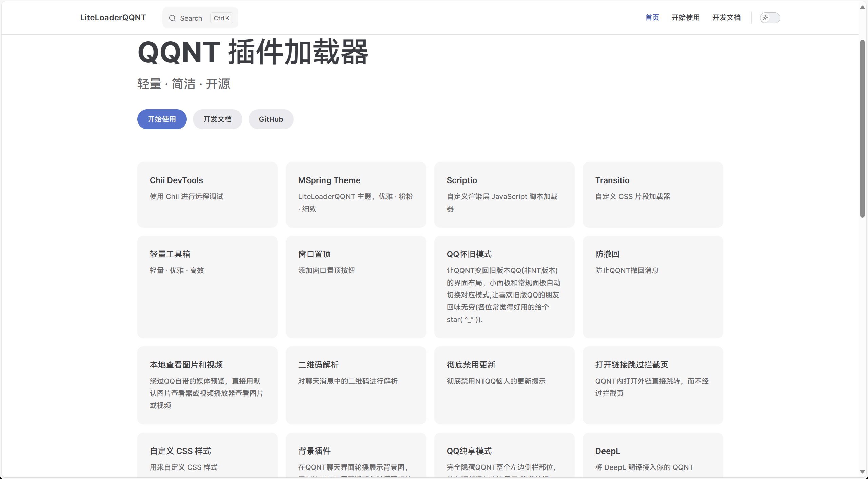Click the text 用来自定义 CSS 样式
868x479 pixels.
point(183,467)
